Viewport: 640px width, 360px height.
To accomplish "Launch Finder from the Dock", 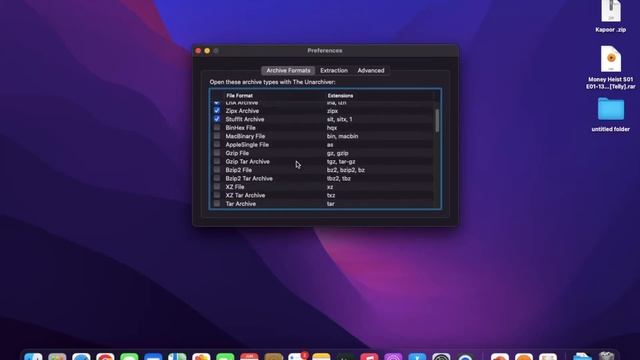I will (33, 356).
